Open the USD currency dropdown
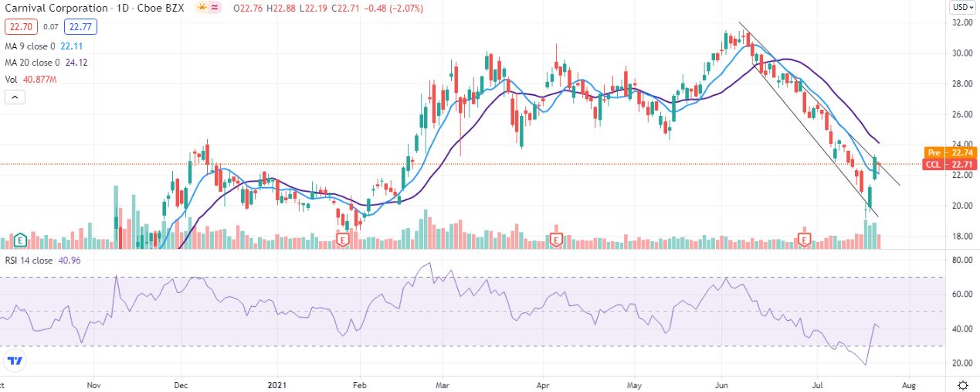Screen dimensions: 980x392 (x=961, y=8)
